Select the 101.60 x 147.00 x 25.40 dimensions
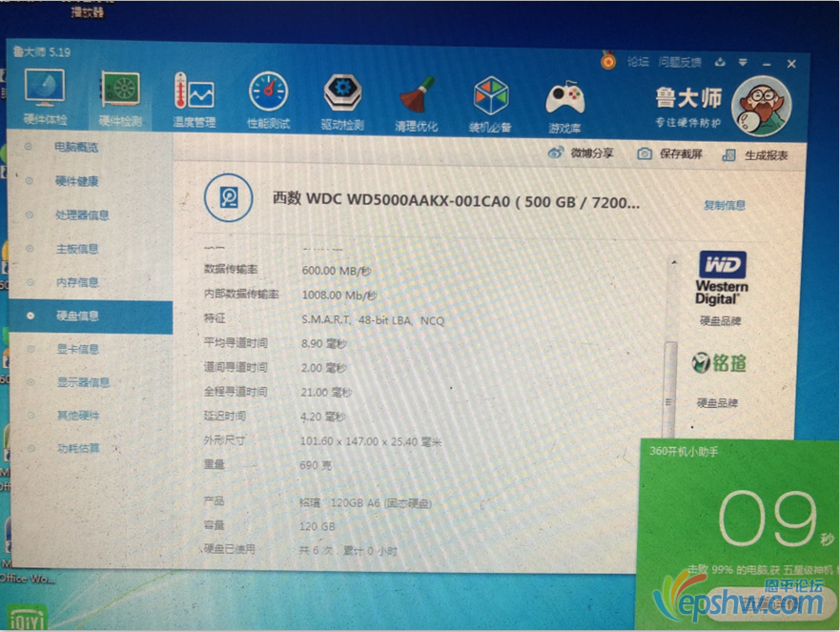 371,441
